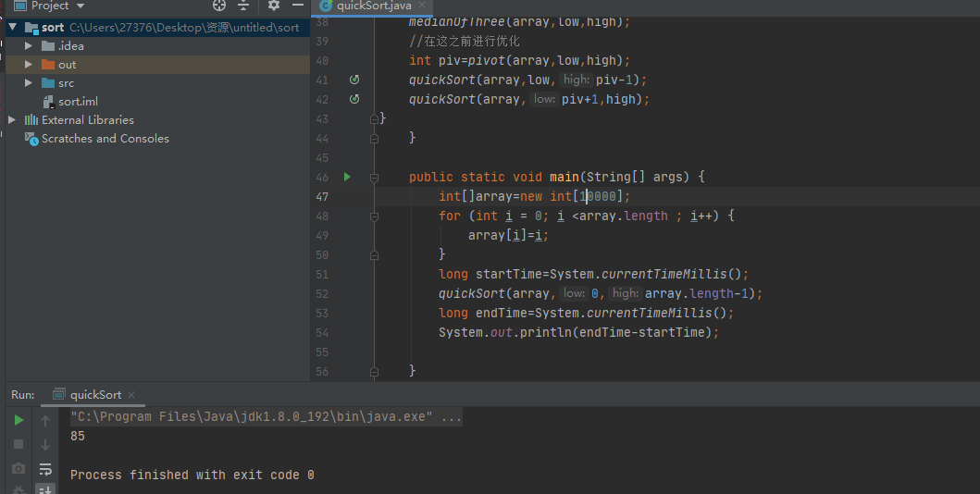Image resolution: width=980 pixels, height=494 pixels.
Task: Click println statement on line 54
Action: click(578, 332)
